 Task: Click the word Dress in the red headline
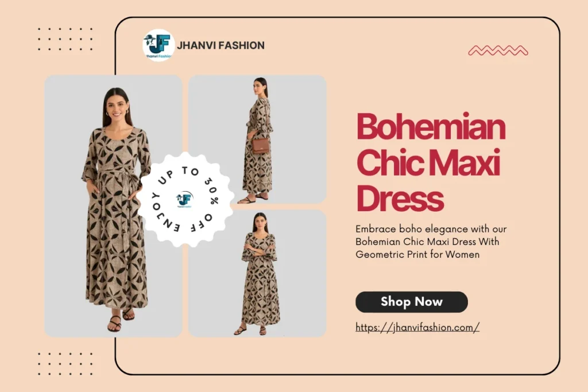(x=400, y=198)
